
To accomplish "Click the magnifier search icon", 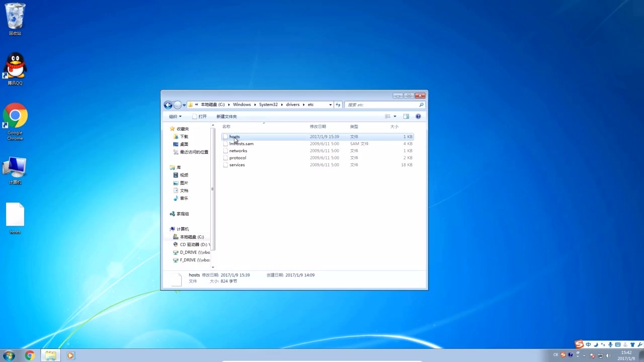I will tap(422, 105).
